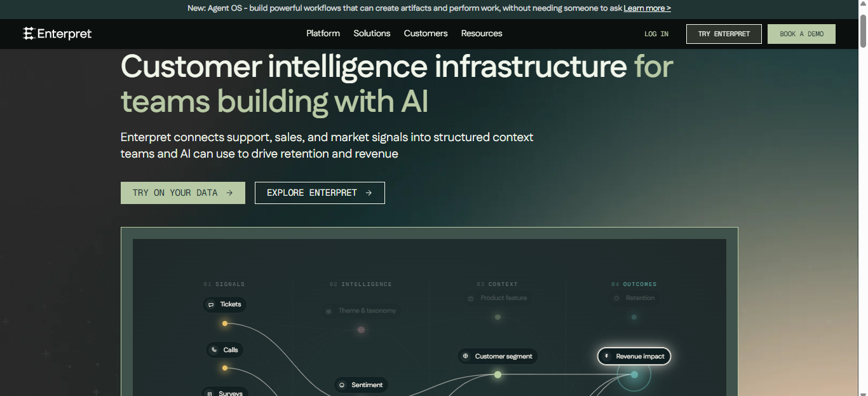Click TRY ON YOUR DATA button
This screenshot has width=868, height=396.
click(x=183, y=193)
